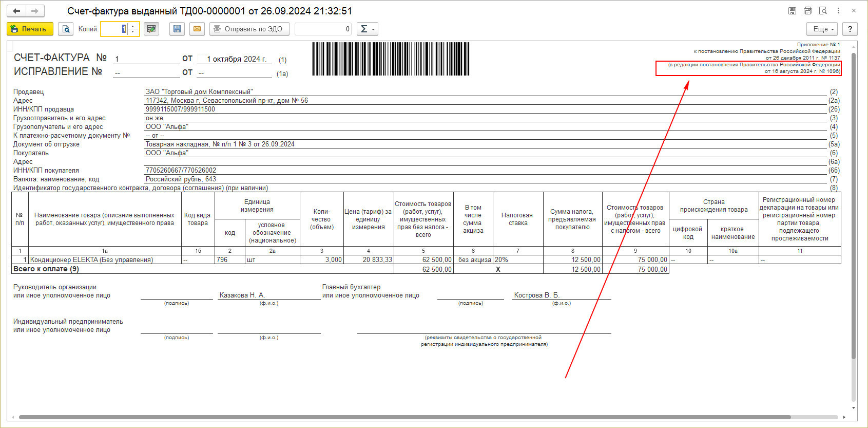
Task: Open the three-dot window menu
Action: coord(838,11)
